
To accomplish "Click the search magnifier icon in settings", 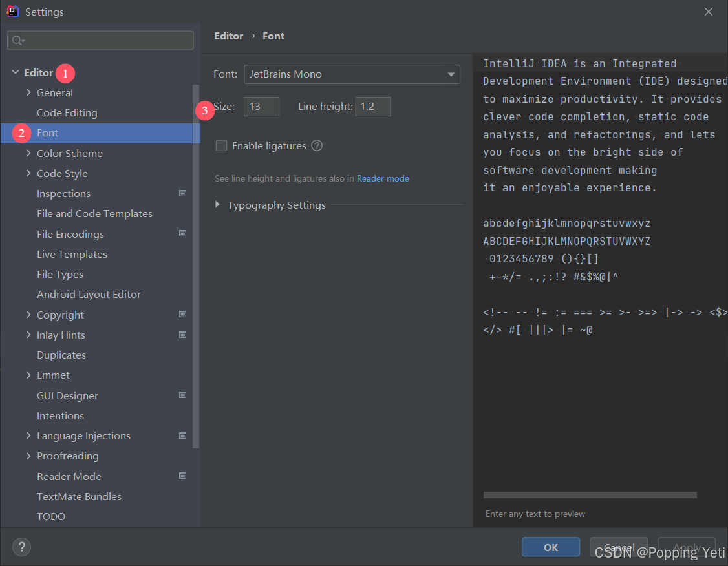I will coord(18,41).
